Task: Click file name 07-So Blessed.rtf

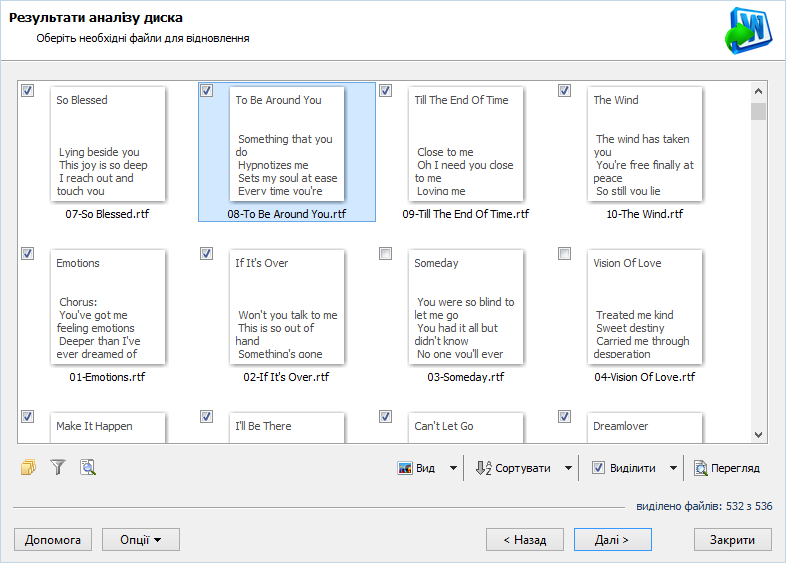Action: [107, 214]
